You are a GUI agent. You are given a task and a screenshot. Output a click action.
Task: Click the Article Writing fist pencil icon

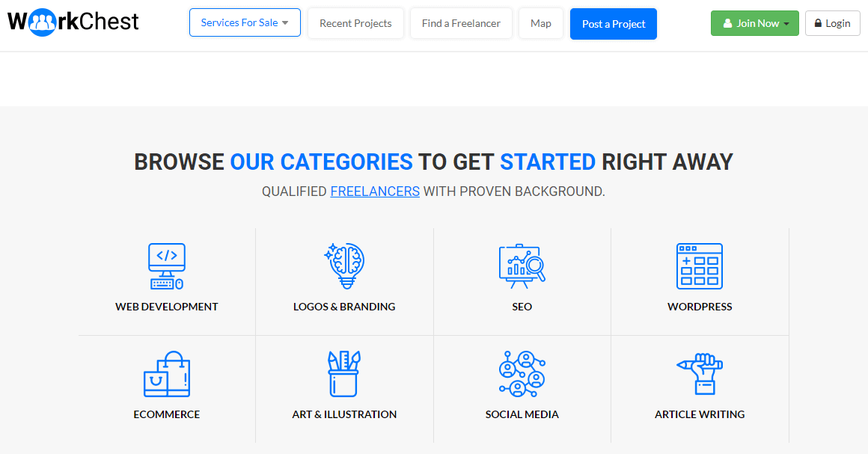coord(700,374)
